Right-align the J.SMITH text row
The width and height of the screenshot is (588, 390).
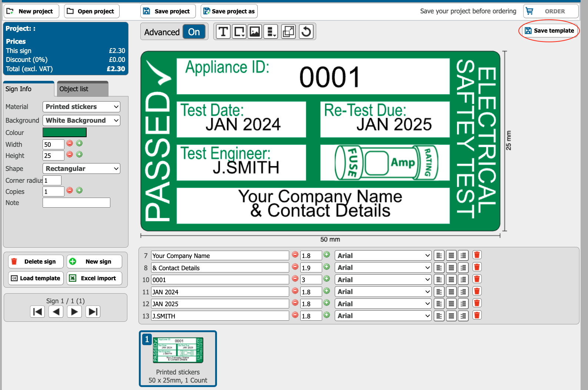click(463, 316)
